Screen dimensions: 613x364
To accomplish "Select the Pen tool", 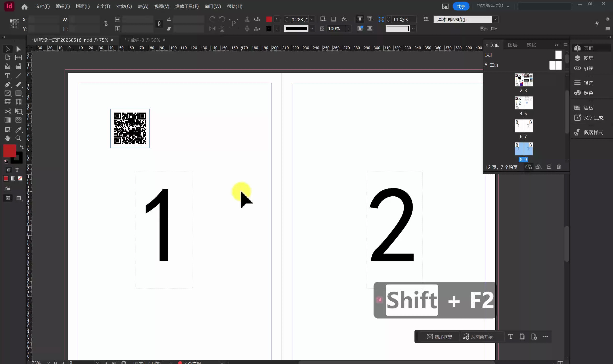I will [x=8, y=85].
